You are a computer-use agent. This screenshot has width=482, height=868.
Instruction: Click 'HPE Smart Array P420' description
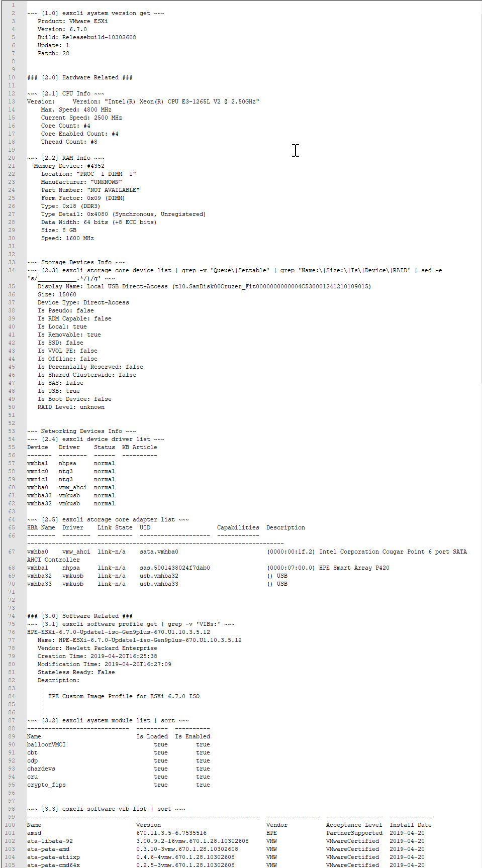[354, 568]
